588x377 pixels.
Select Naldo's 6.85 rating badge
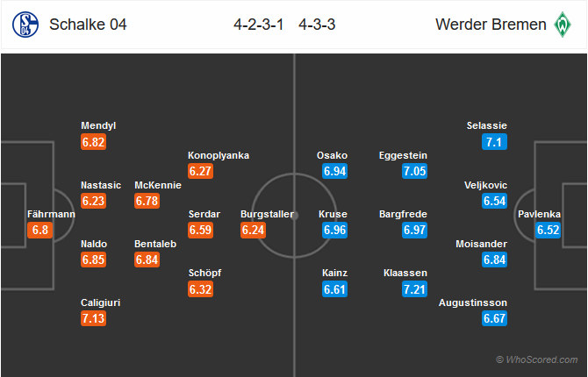pos(93,260)
